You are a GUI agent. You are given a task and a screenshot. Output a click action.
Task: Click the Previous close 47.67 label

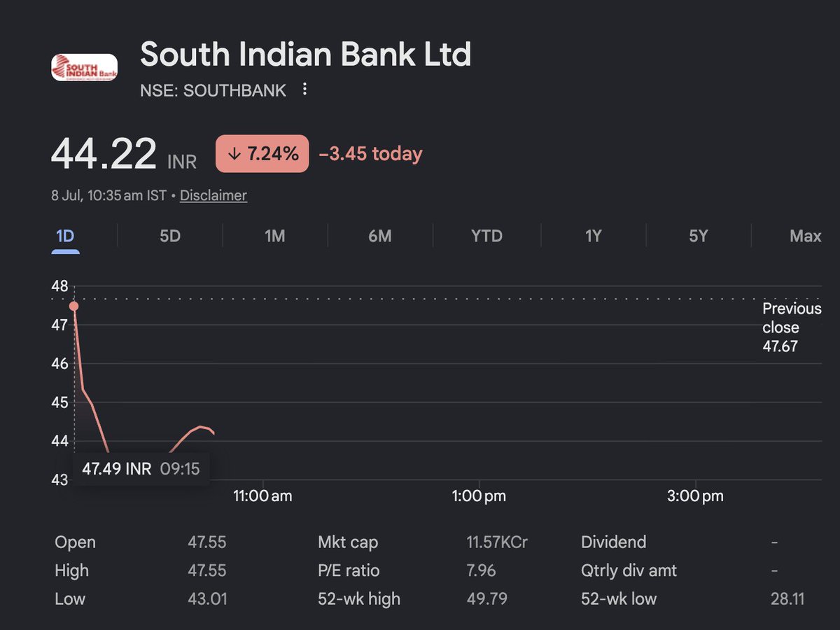(x=792, y=328)
